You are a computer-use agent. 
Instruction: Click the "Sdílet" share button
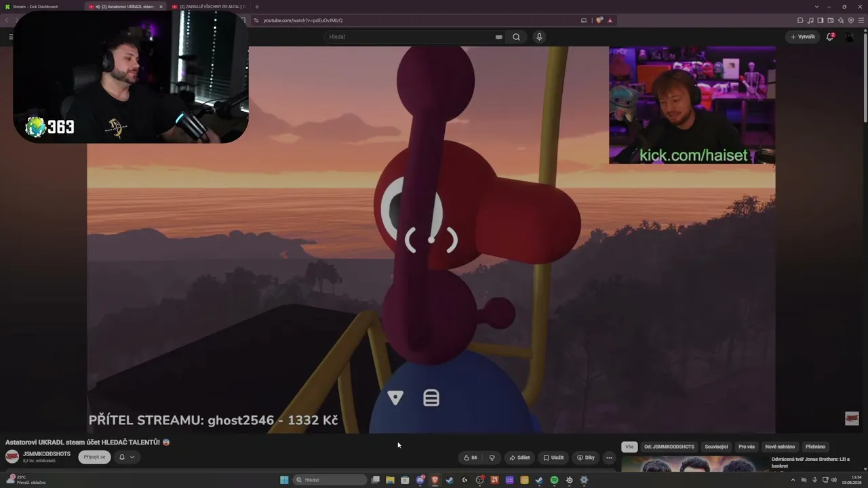[519, 457]
